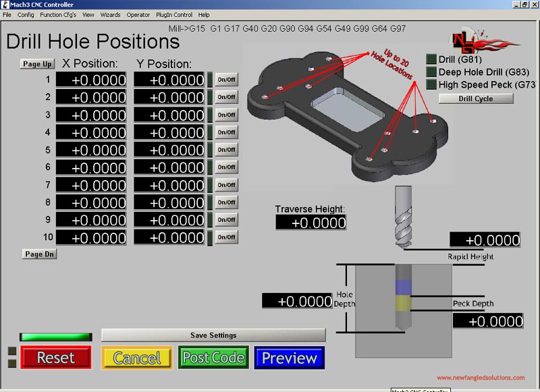The width and height of the screenshot is (540, 392).
Task: Select the X Position field for hole 4
Action: pos(91,132)
